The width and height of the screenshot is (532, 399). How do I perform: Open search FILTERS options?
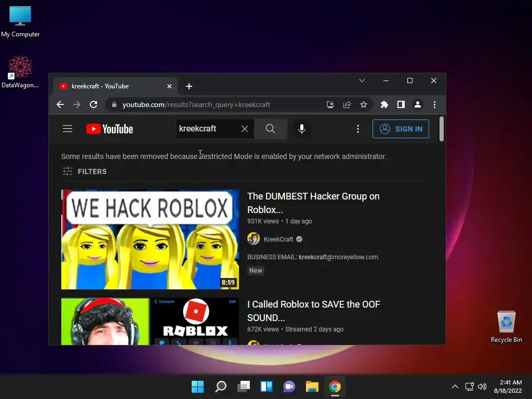click(x=85, y=171)
